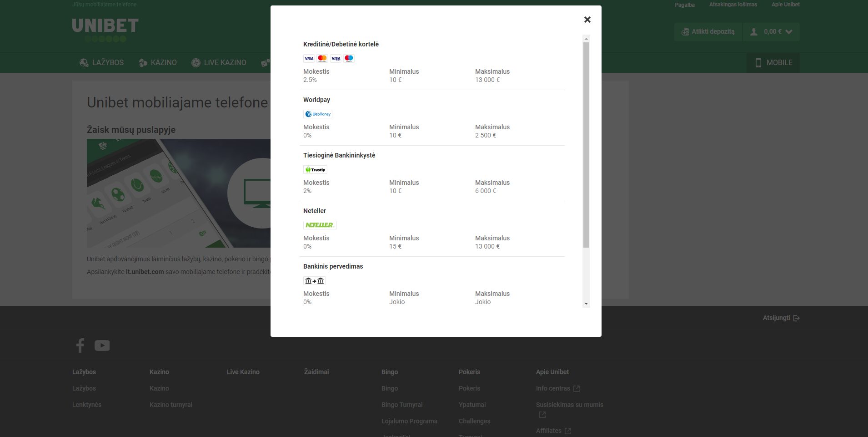Switch to the Live Kazino tab
Image resolution: width=868 pixels, height=437 pixels.
click(x=219, y=63)
